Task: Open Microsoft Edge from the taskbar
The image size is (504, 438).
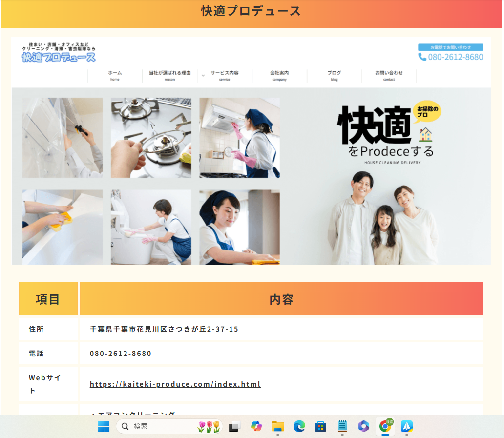Action: [x=299, y=427]
